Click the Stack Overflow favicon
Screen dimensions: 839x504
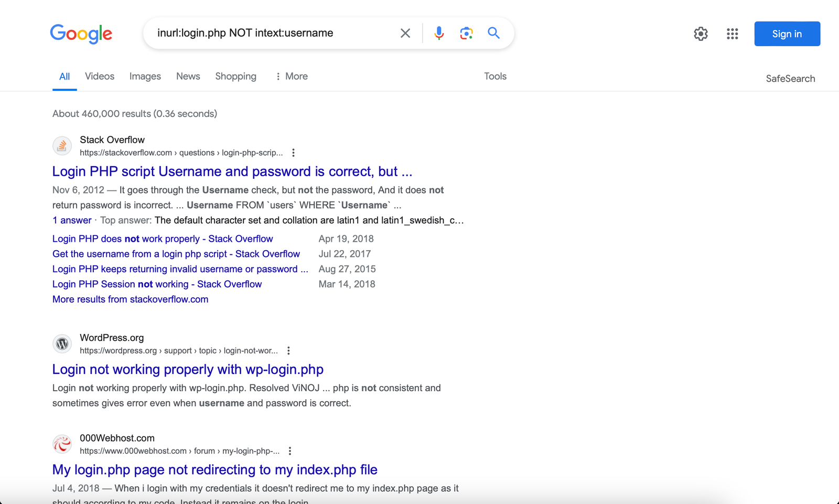[x=62, y=146]
